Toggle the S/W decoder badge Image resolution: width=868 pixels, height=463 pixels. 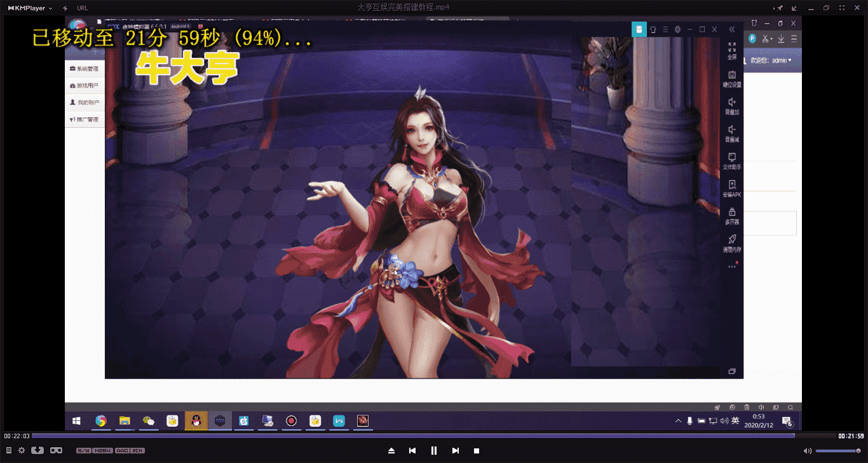click(x=83, y=450)
